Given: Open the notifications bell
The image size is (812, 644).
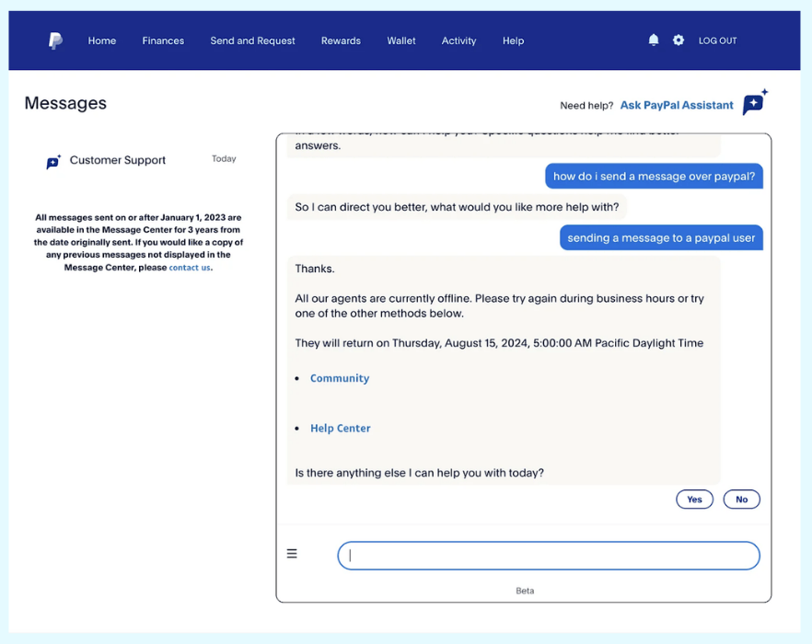Looking at the screenshot, I should click(654, 40).
